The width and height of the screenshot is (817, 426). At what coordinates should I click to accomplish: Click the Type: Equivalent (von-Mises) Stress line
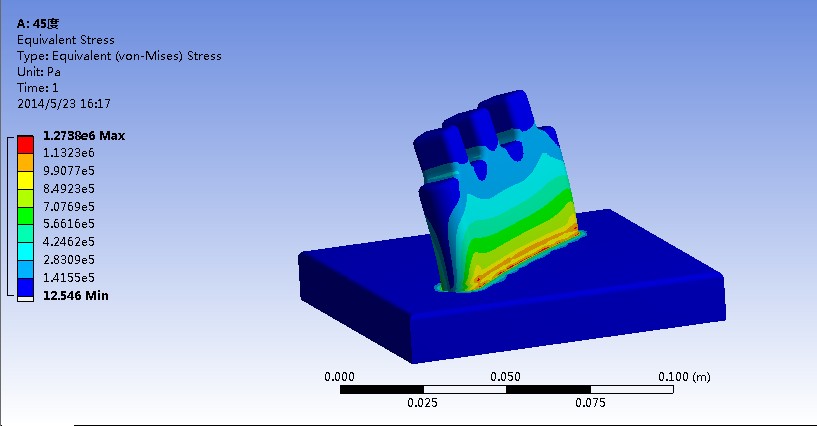[x=119, y=56]
